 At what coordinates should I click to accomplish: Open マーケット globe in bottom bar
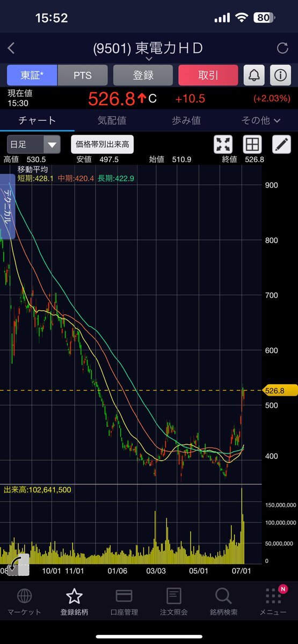(x=24, y=601)
